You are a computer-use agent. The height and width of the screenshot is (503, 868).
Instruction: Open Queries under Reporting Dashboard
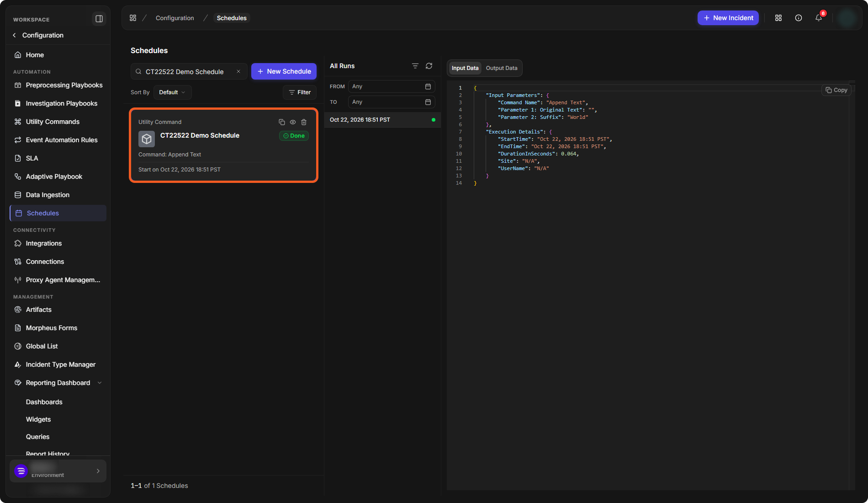coord(38,437)
